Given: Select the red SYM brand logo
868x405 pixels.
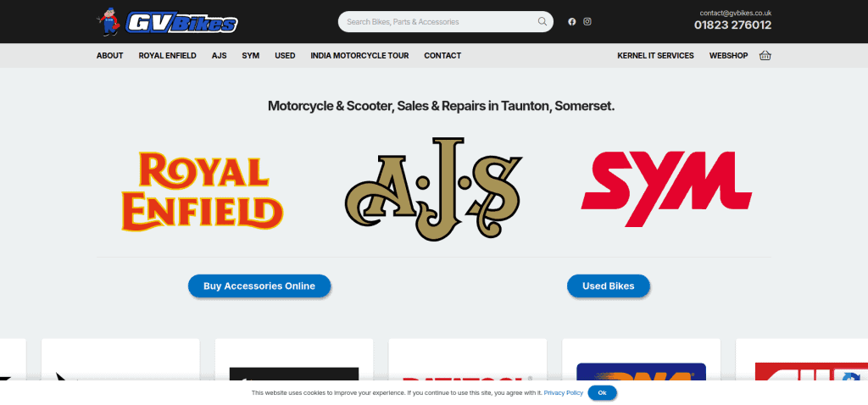Looking at the screenshot, I should 666,189.
